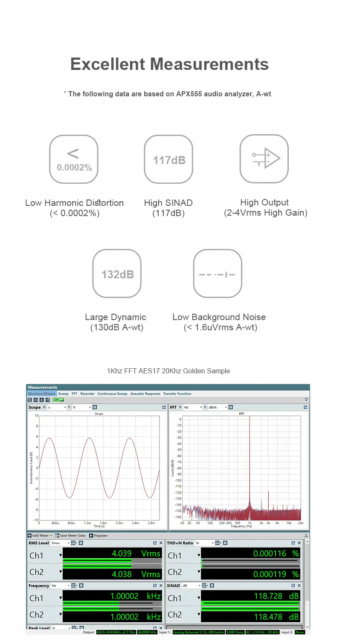Click Save Meter Data button

tap(70, 535)
